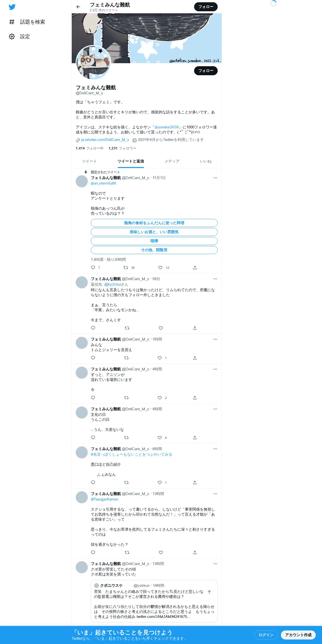Viewport: 322px width, 644px height.
Task: Share the トムとジェリー tweet
Action: [195, 358]
